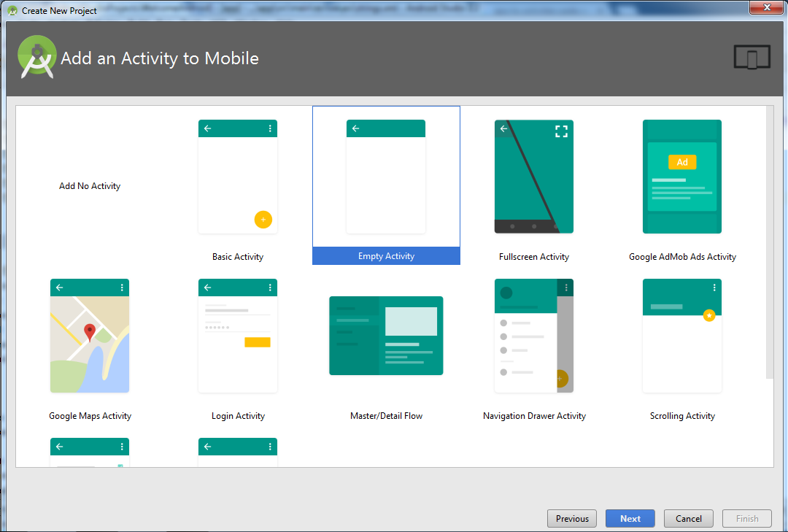Select the Empty Activity template thumbnail
788x532 pixels.
coord(386,177)
